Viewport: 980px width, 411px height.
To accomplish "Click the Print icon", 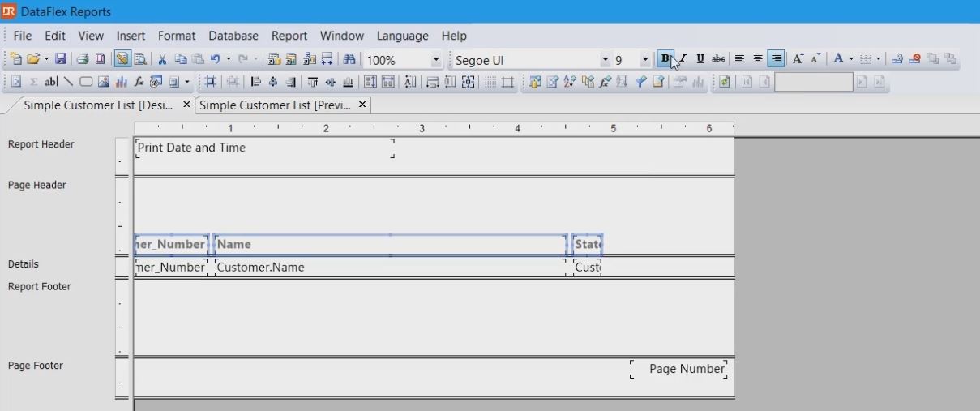I will [x=82, y=59].
